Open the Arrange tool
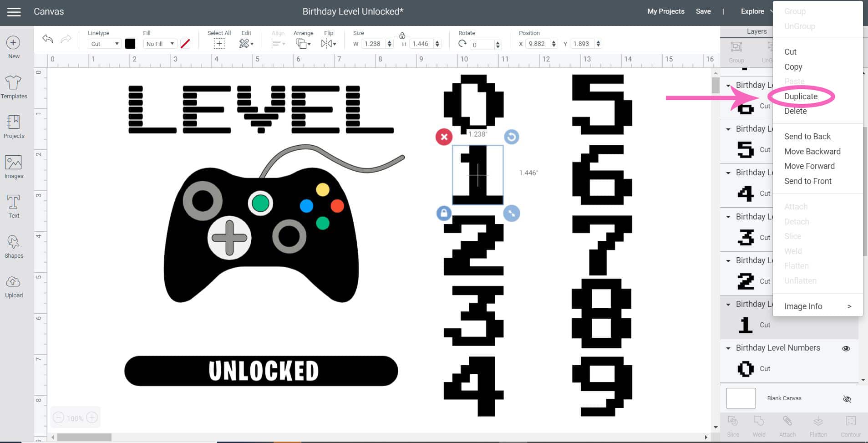 [303, 44]
